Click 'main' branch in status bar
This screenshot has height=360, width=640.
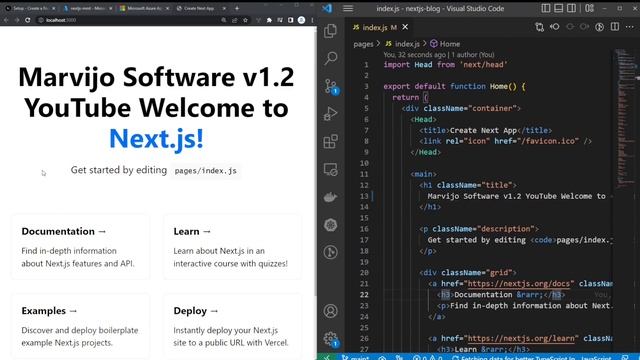[x=356, y=358]
